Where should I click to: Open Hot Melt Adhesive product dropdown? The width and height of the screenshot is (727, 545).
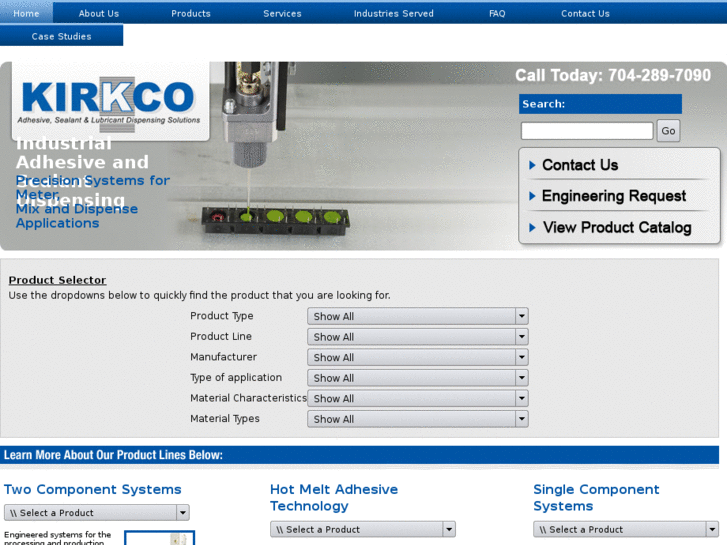(x=363, y=529)
